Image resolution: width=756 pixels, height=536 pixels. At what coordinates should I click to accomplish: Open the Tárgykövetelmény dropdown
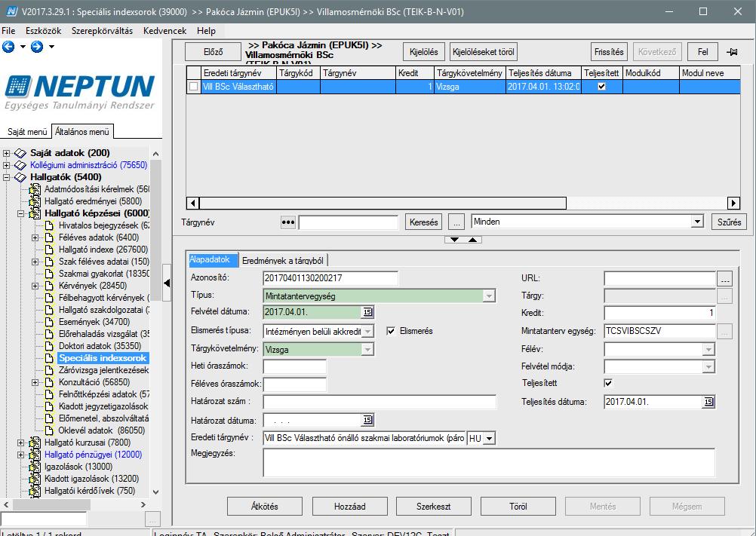pyautogui.click(x=367, y=350)
